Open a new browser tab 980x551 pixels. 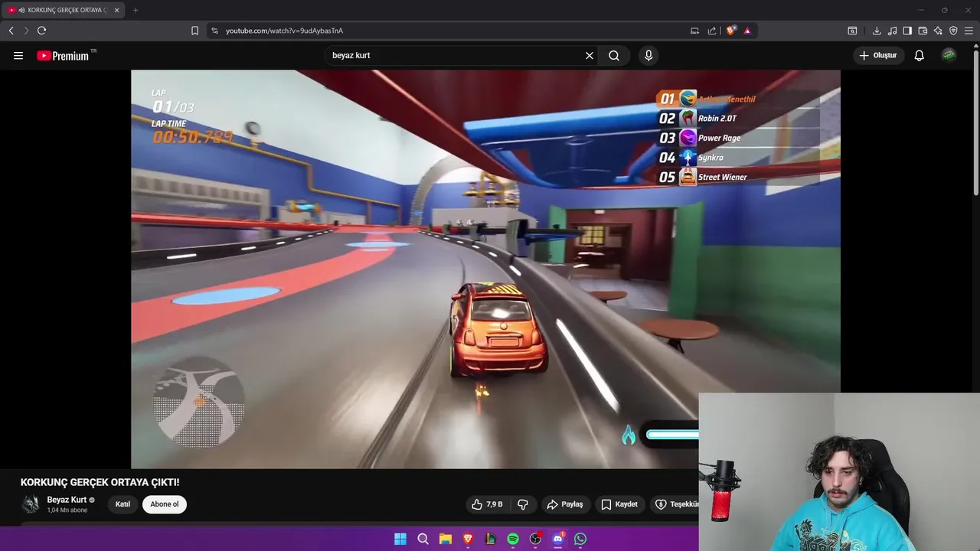coord(136,10)
